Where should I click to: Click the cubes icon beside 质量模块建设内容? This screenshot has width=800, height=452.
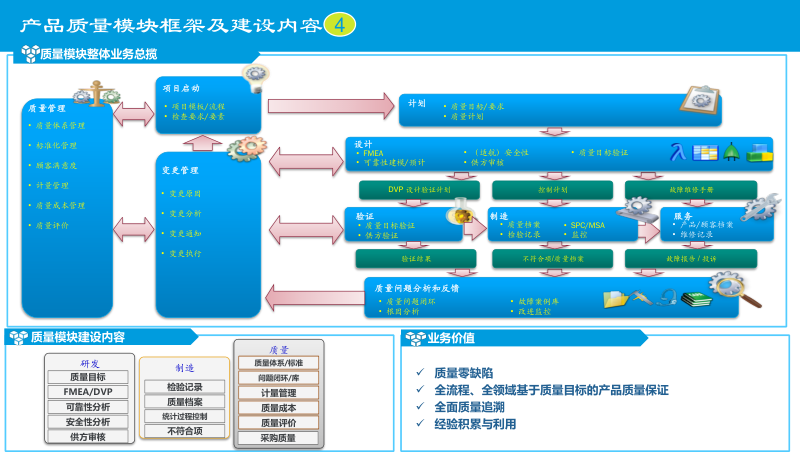point(19,337)
